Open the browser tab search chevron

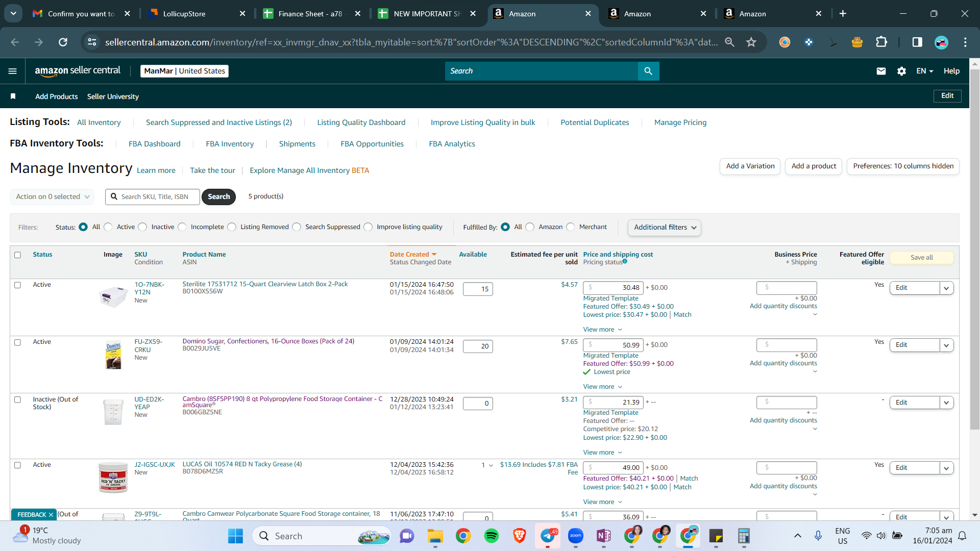pos(13,14)
